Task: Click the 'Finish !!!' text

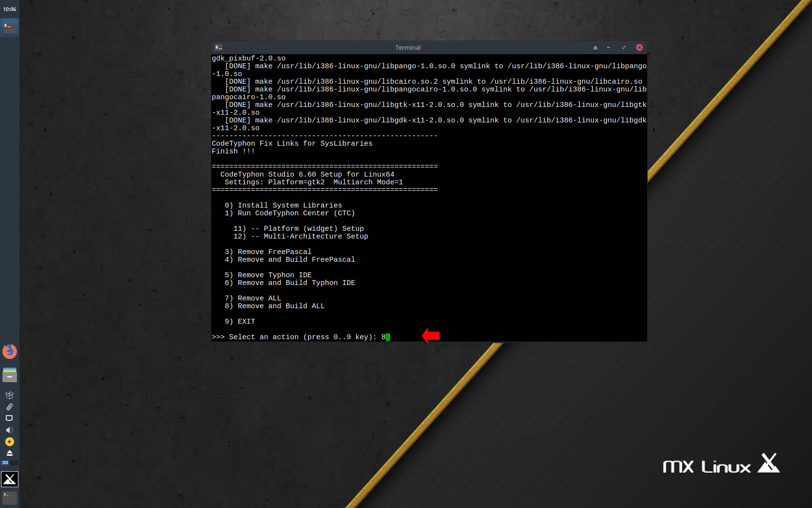Action: click(233, 151)
